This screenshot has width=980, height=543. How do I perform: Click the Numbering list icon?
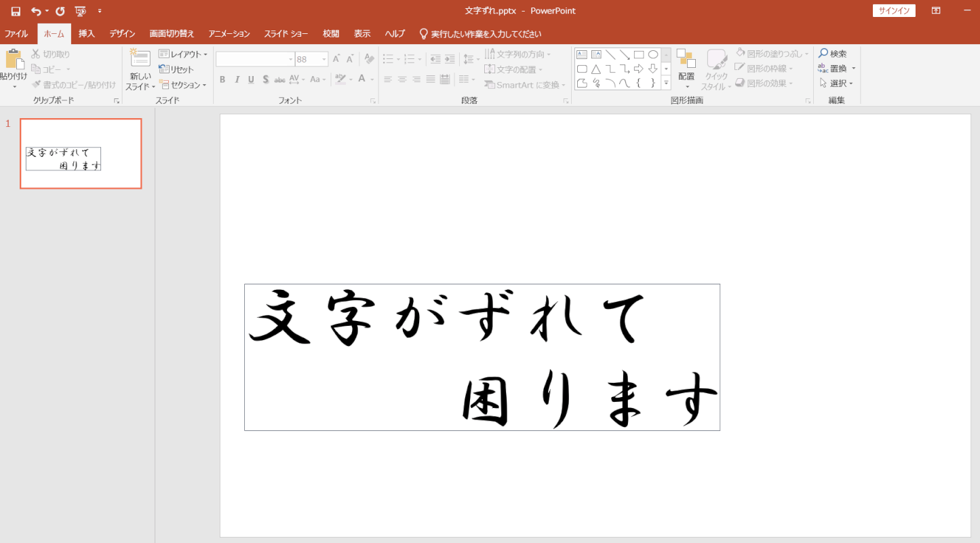[x=409, y=59]
